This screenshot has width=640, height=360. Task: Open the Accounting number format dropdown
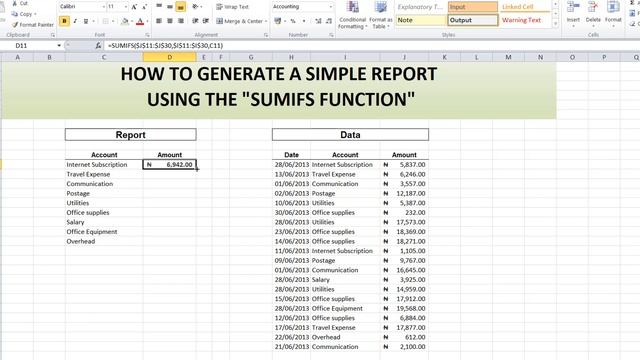pos(330,7)
